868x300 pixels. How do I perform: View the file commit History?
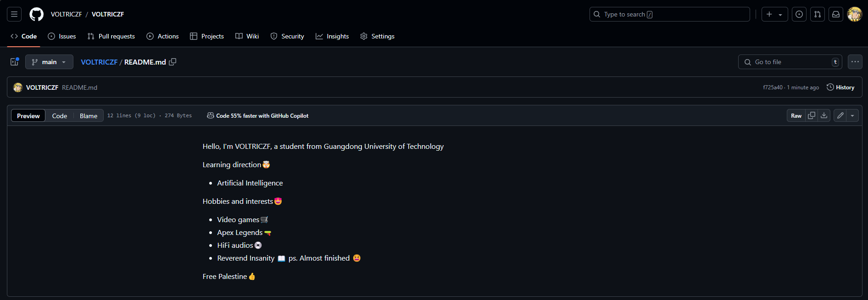pyautogui.click(x=840, y=87)
